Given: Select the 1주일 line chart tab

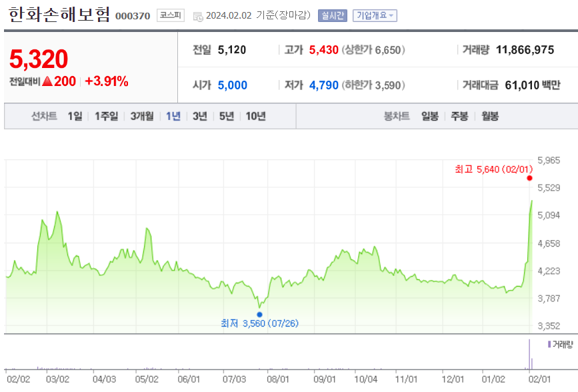Looking at the screenshot, I should coord(106,116).
